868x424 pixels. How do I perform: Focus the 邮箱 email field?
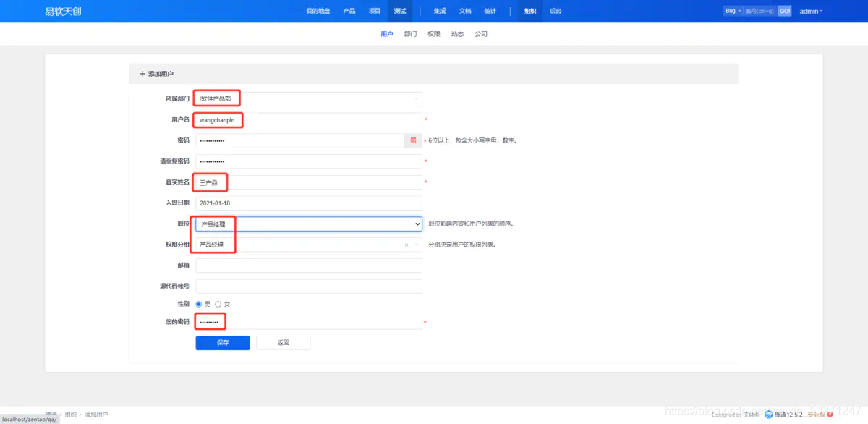(309, 266)
